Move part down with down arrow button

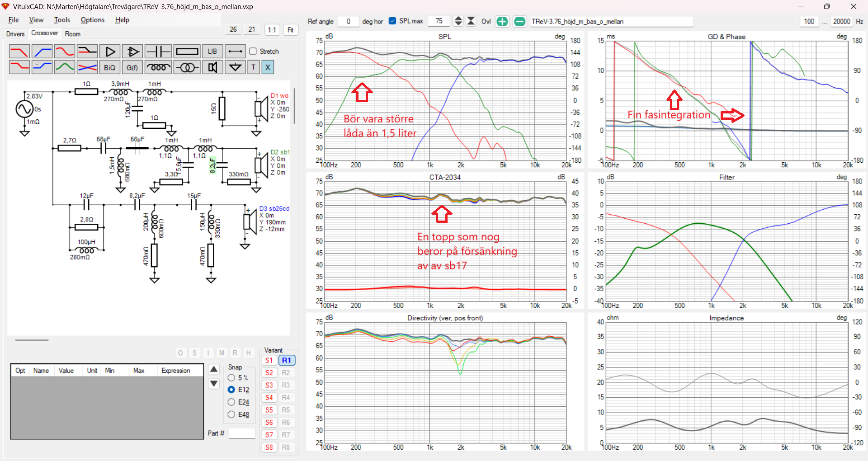(x=214, y=384)
